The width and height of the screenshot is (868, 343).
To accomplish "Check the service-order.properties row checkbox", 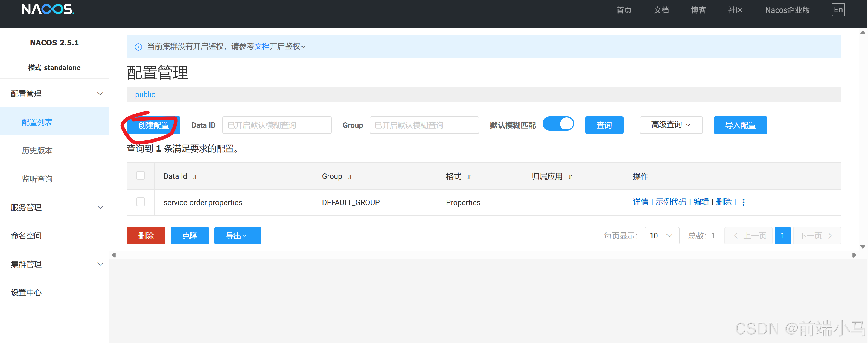I will 141,202.
